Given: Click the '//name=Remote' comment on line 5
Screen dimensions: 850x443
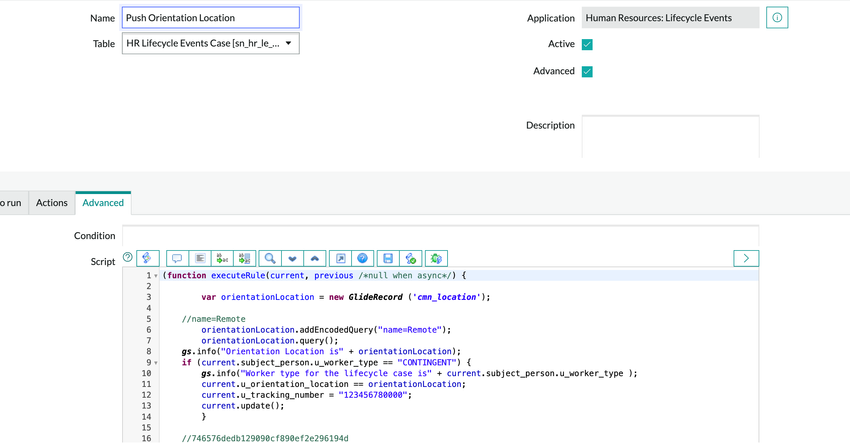Looking at the screenshot, I should 214,319.
